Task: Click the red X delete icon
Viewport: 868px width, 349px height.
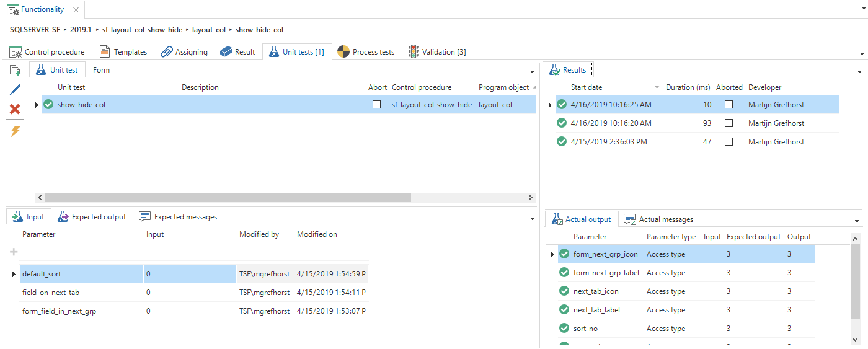Action: (15, 110)
